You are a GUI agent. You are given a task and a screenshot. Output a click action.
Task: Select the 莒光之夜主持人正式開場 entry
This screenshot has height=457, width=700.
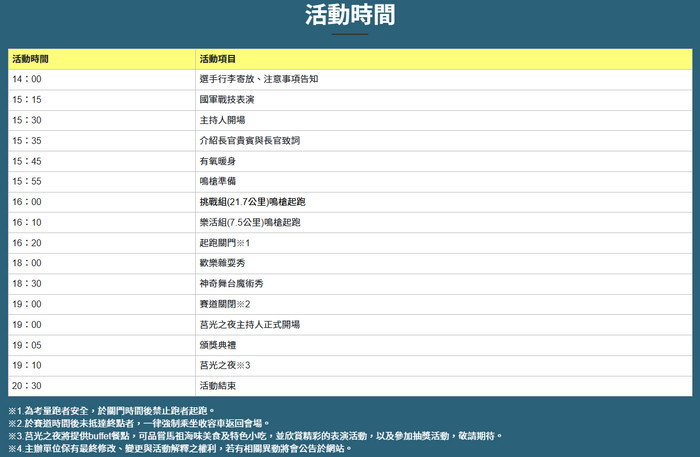249,325
